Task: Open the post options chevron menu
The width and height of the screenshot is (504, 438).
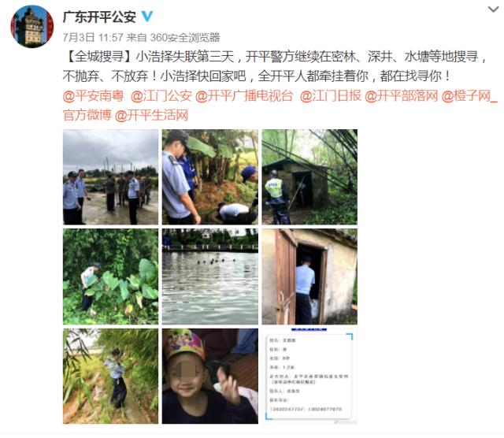Action: [x=493, y=9]
